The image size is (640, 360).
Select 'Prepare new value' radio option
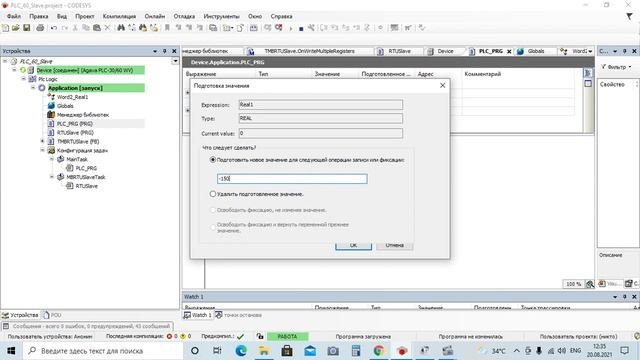pyautogui.click(x=213, y=160)
